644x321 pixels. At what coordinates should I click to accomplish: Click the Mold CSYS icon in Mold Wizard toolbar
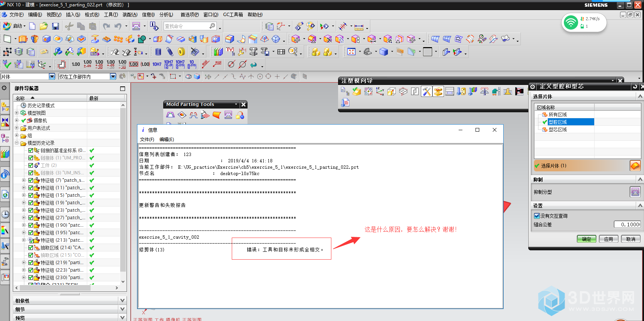[x=380, y=91]
